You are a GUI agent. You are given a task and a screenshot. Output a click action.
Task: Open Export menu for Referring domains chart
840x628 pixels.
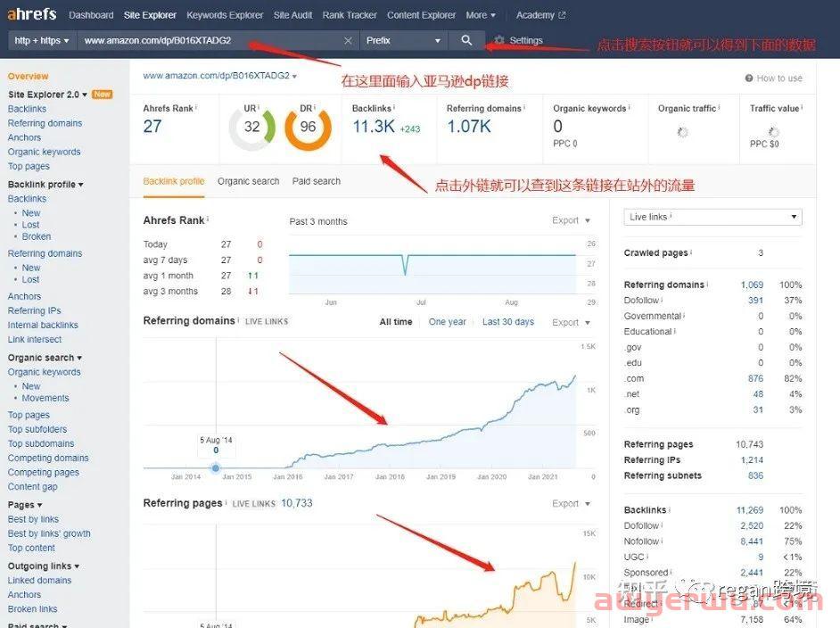571,322
